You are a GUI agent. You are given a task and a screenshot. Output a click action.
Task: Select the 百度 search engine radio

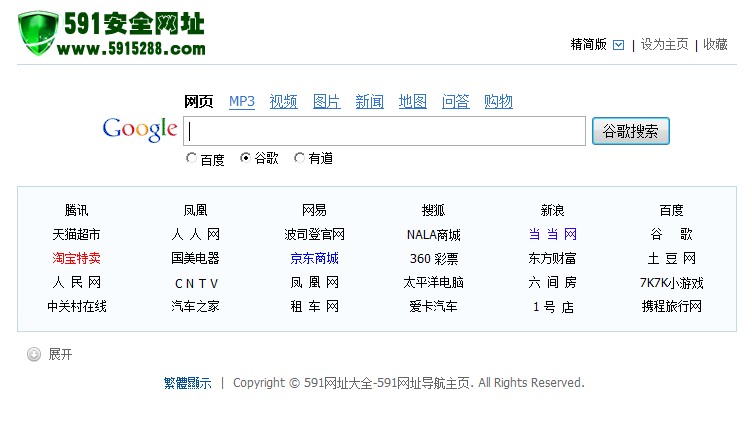(191, 158)
